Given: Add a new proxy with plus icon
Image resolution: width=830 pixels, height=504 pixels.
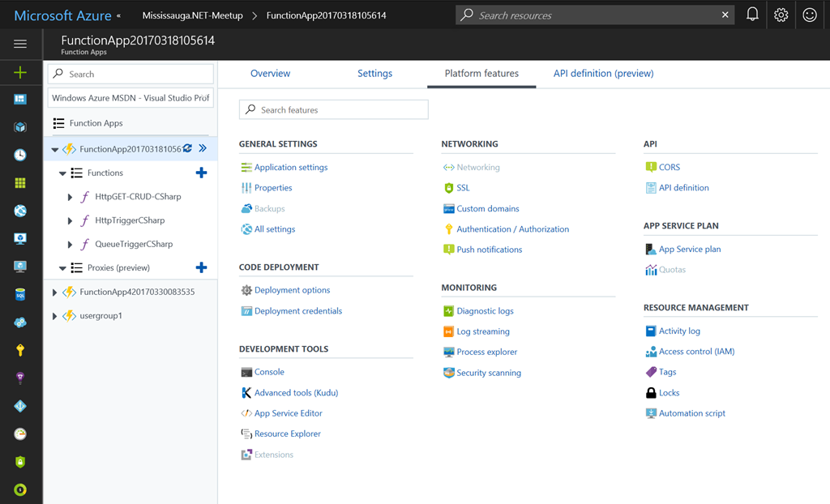Looking at the screenshot, I should pos(201,267).
